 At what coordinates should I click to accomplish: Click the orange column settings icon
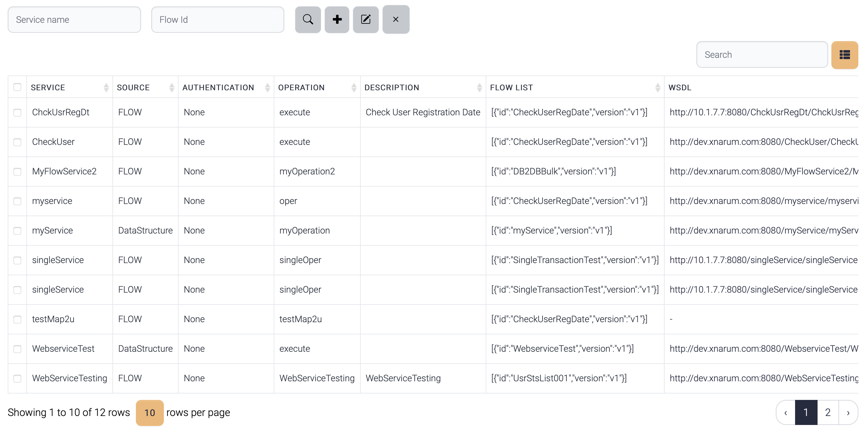pyautogui.click(x=845, y=54)
